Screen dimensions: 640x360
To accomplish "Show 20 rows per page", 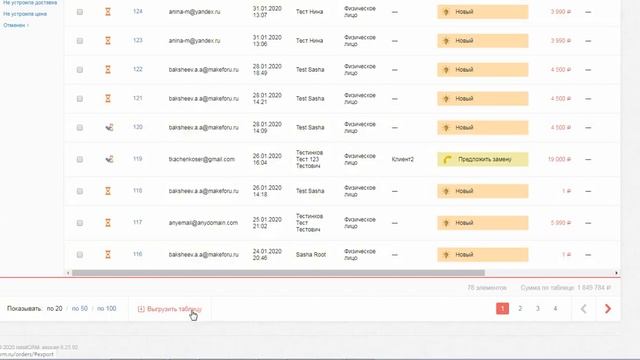I will click(54, 309).
